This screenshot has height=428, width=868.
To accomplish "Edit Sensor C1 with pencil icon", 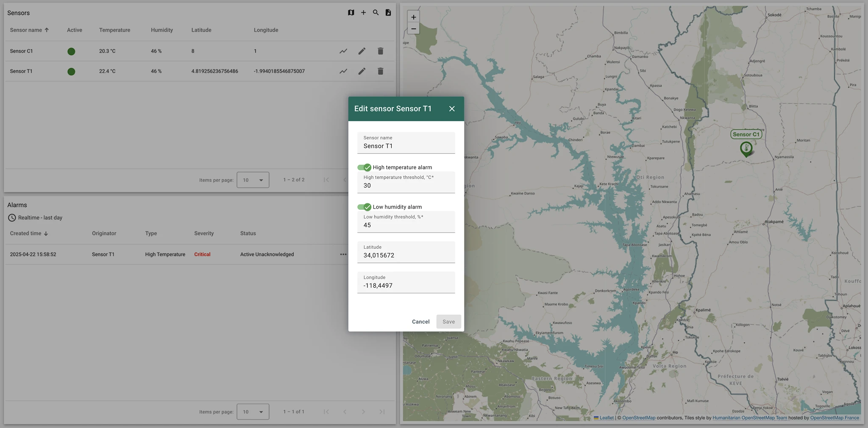I will pyautogui.click(x=362, y=51).
